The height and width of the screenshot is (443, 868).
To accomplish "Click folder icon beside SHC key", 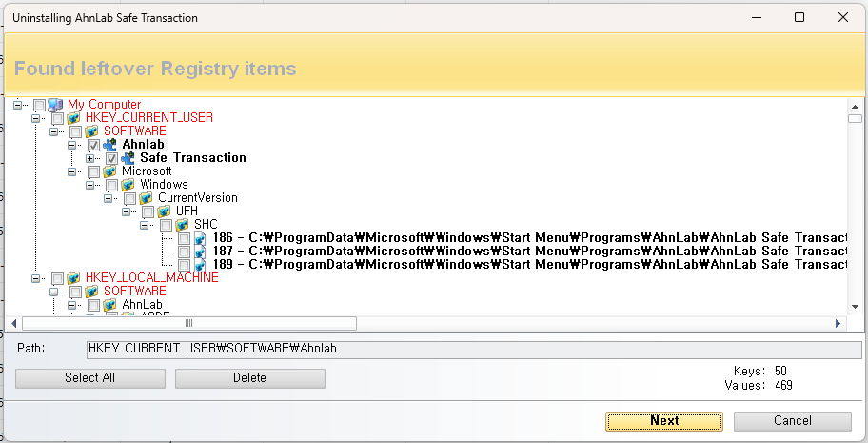I will [x=182, y=225].
